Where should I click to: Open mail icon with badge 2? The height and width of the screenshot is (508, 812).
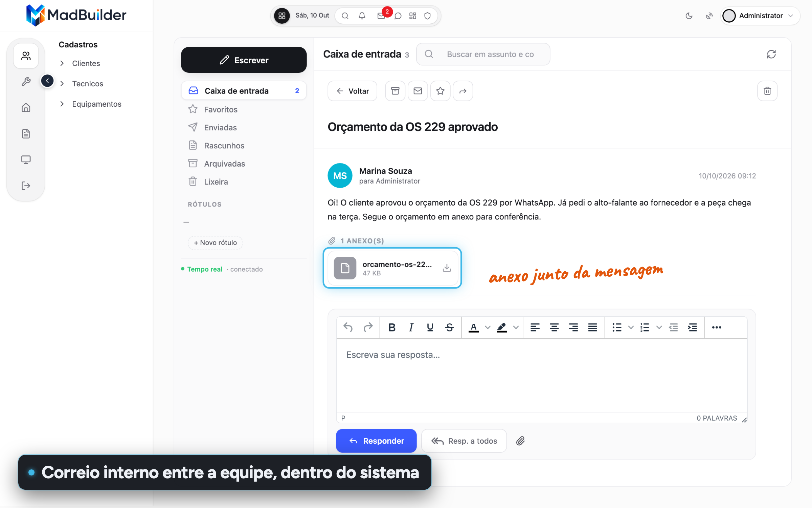381,16
